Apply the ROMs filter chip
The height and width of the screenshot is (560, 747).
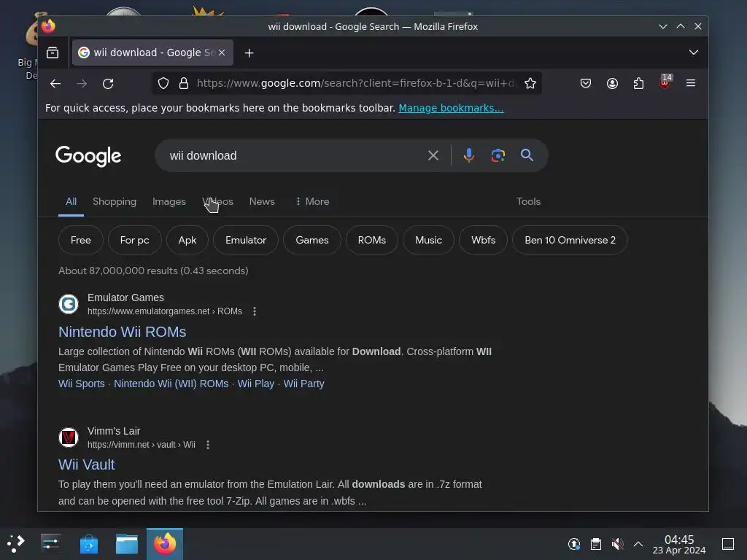point(372,240)
